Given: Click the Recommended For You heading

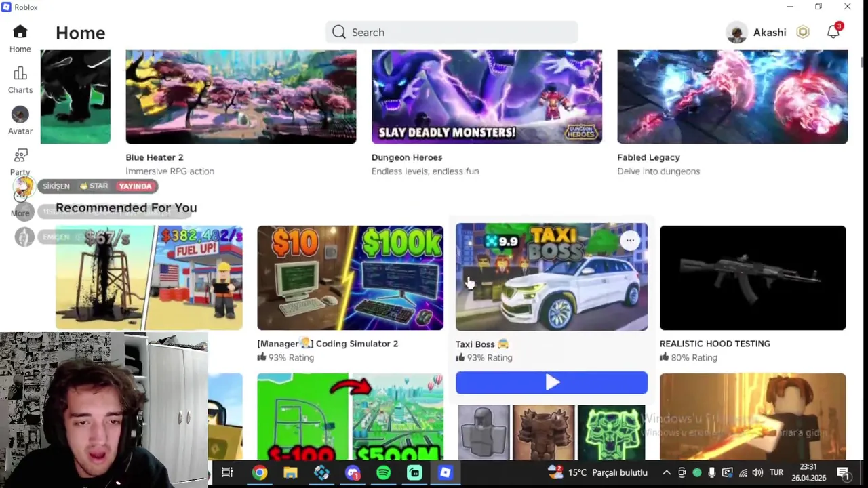Looking at the screenshot, I should pyautogui.click(x=126, y=208).
